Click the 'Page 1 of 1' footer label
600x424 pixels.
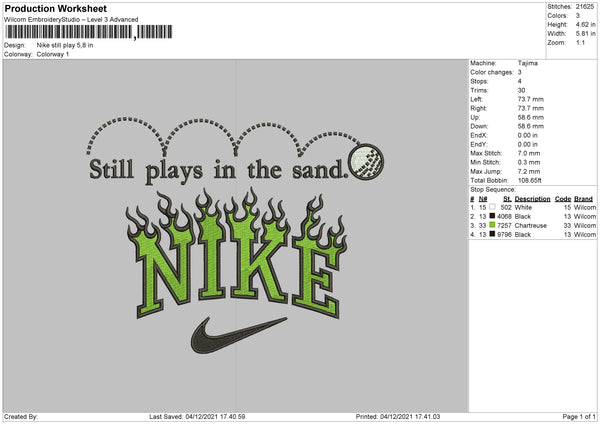pyautogui.click(x=579, y=416)
